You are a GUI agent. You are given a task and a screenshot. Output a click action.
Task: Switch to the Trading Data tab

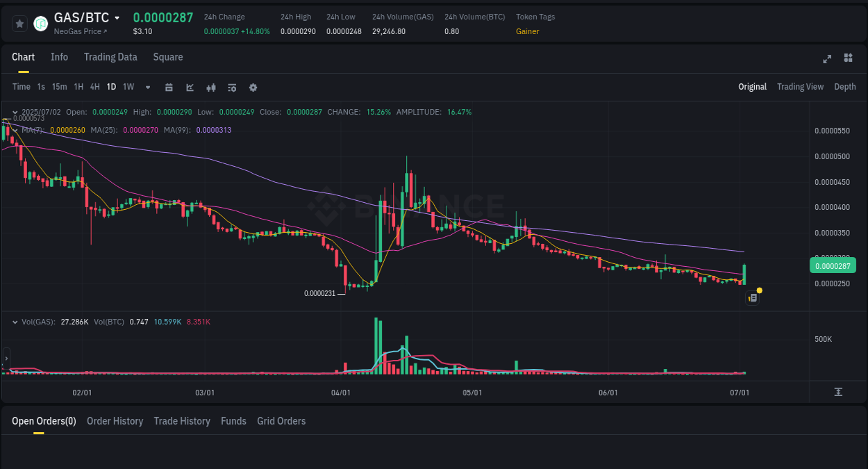pos(110,57)
